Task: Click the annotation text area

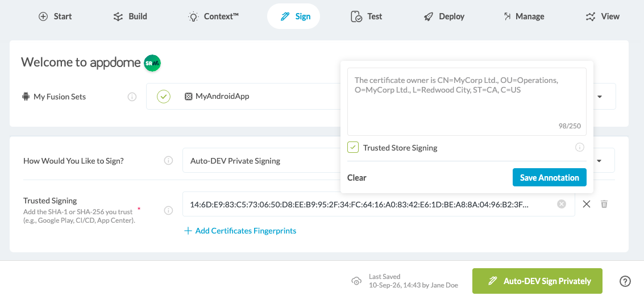Action: pyautogui.click(x=467, y=101)
